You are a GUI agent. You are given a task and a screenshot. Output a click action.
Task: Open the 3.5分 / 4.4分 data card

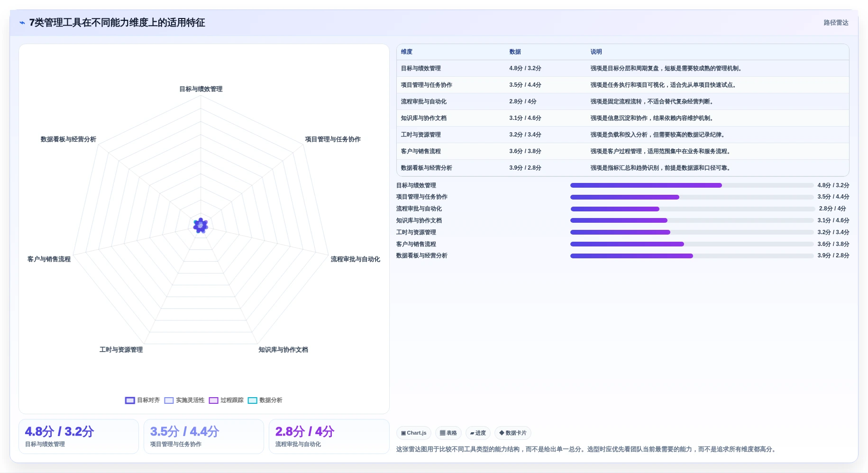204,437
